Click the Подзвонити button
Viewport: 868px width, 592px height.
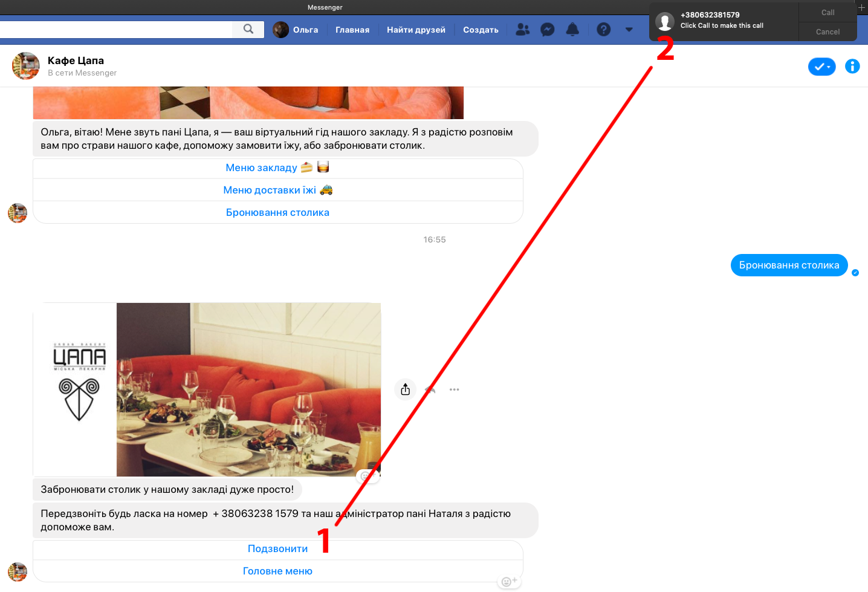278,548
